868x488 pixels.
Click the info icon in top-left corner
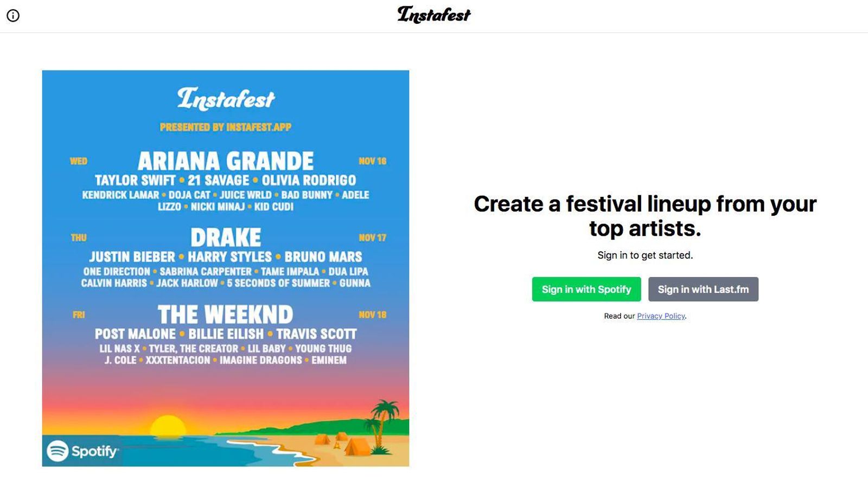(x=13, y=16)
